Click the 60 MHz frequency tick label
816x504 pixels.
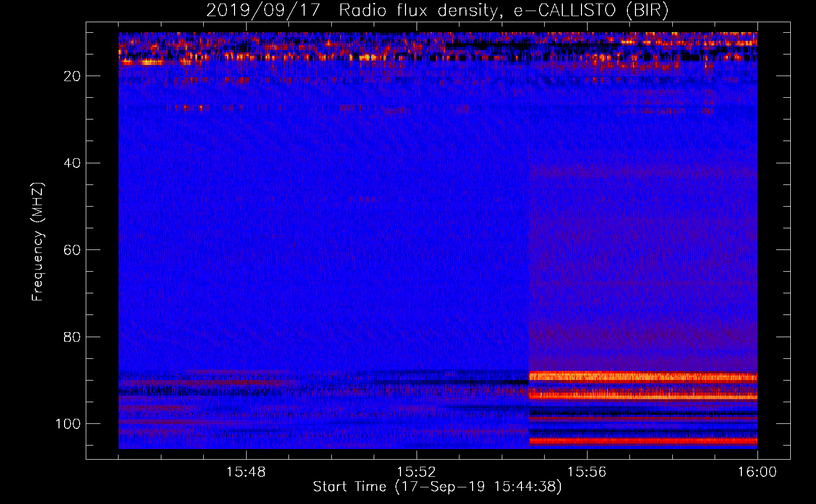click(72, 250)
